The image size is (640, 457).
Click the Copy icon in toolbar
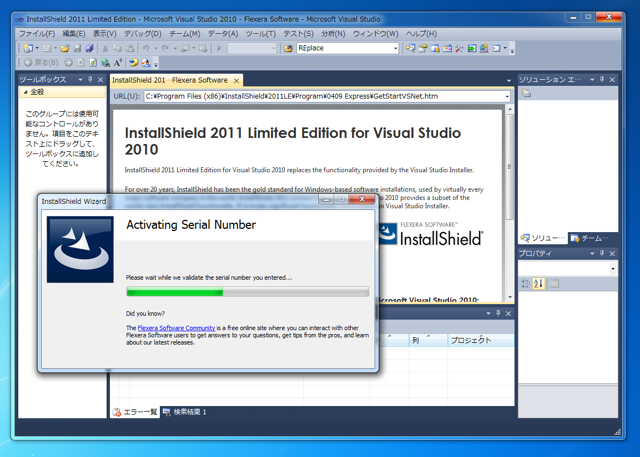click(118, 49)
